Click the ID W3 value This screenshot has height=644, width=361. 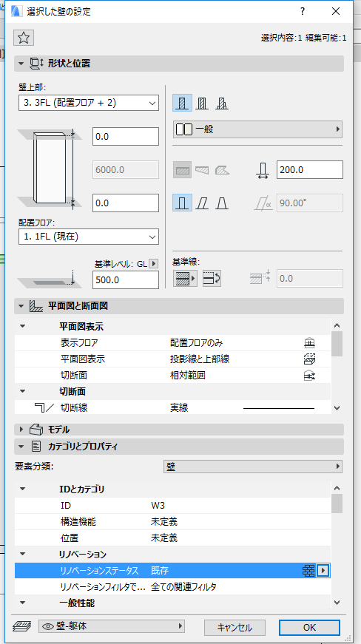coord(158,506)
